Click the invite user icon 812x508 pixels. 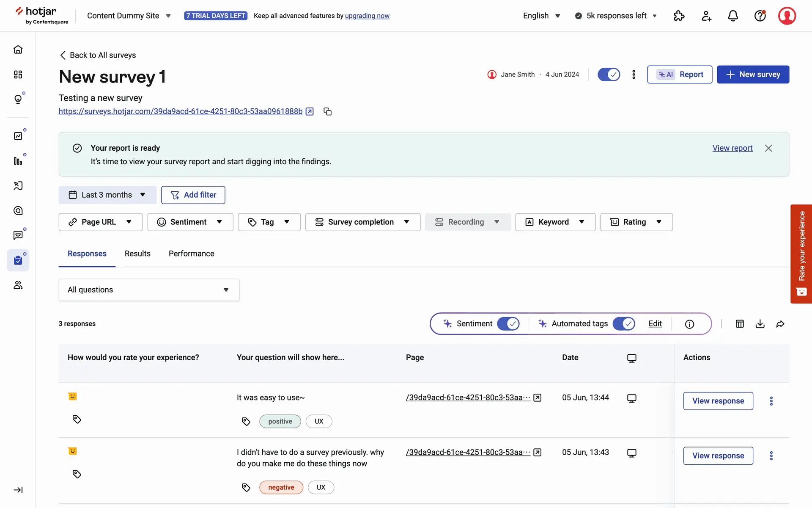(706, 16)
